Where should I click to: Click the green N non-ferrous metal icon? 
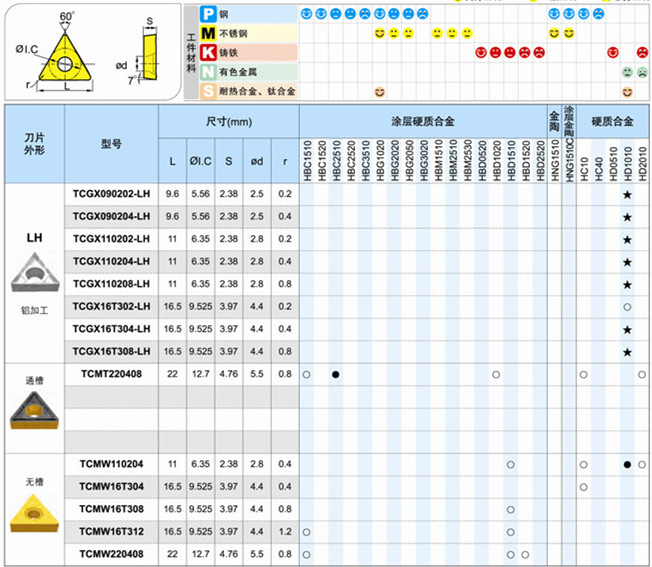tap(208, 72)
